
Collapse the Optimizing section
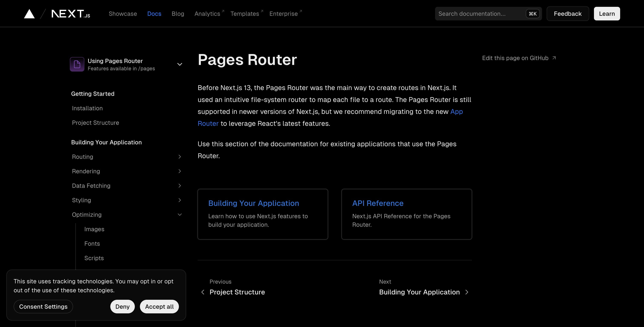180,215
